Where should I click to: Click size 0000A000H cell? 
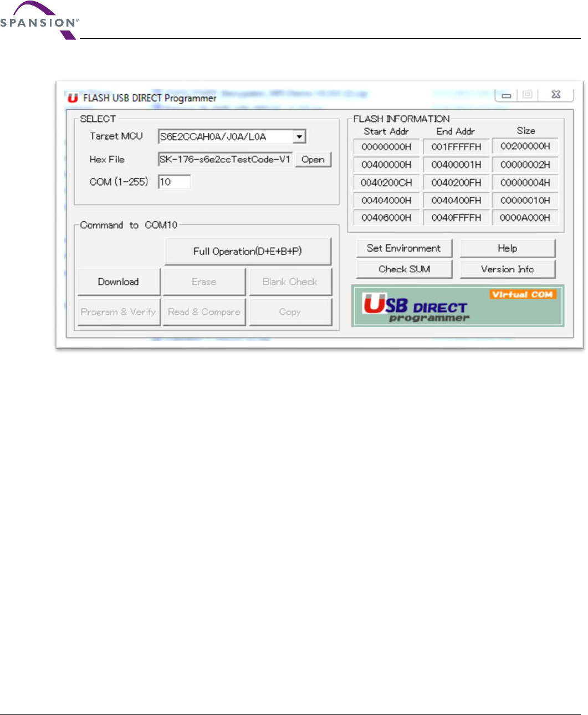[525, 218]
